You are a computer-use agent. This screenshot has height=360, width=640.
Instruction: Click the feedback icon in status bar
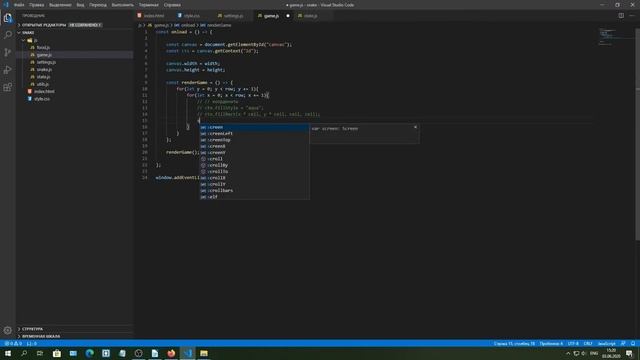point(623,344)
